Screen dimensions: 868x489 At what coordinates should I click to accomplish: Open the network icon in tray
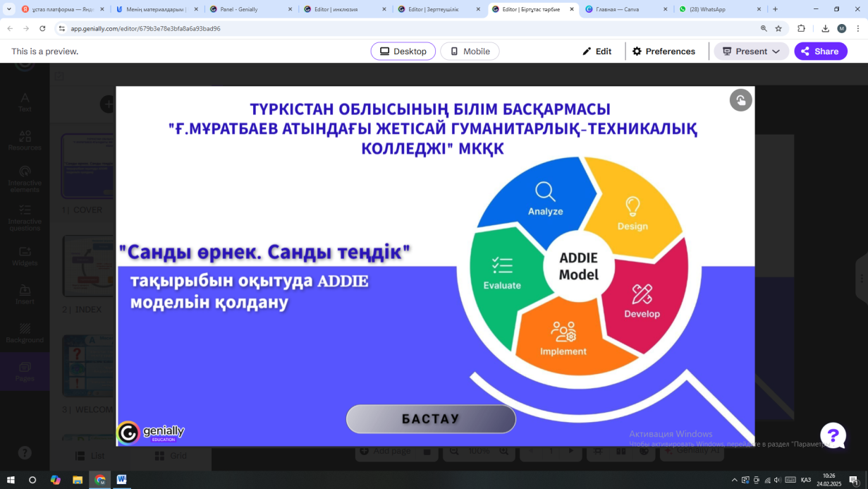coord(767,480)
